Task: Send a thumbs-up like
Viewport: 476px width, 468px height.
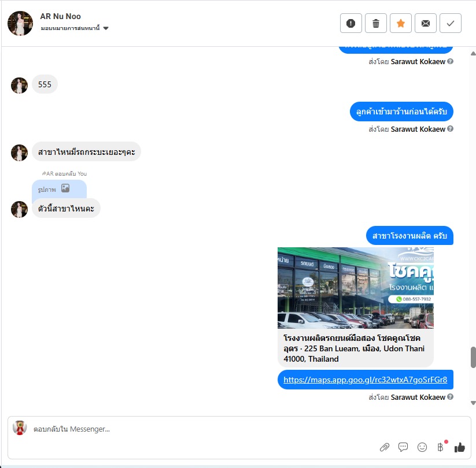Action: coord(459,447)
